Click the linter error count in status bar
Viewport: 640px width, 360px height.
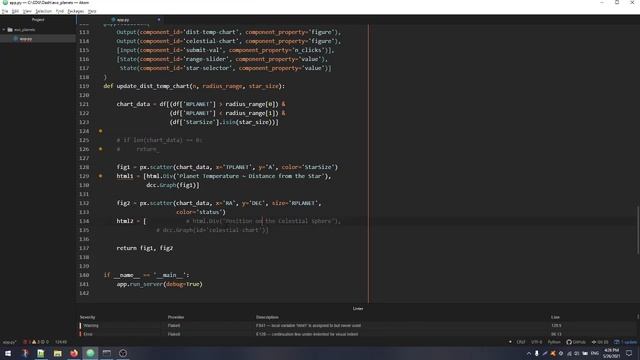point(27,342)
